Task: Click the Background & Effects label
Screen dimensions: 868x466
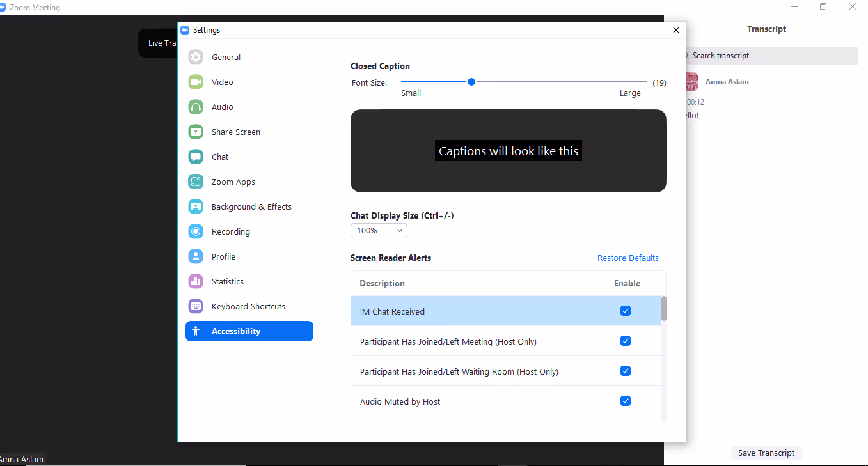Action: point(251,206)
